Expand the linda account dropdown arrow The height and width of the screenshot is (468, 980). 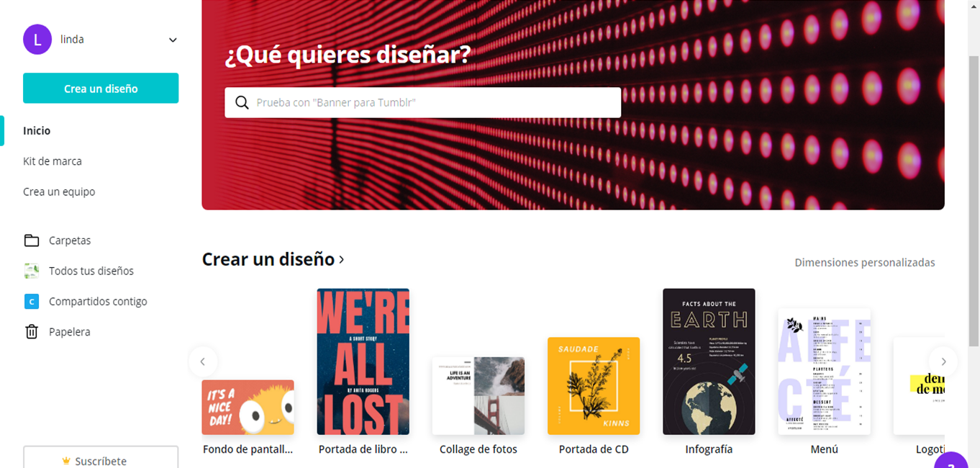point(173,40)
